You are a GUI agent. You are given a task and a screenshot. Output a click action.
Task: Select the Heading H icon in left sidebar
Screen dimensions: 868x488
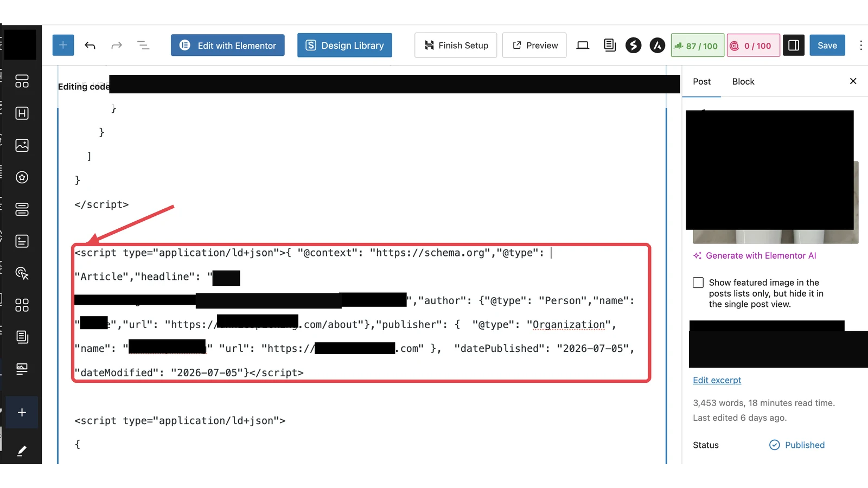pos(22,113)
